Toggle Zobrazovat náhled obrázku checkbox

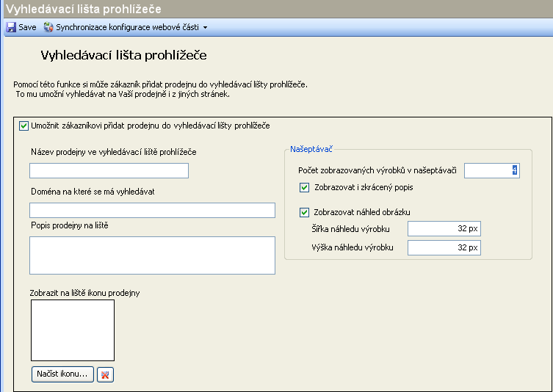pos(304,212)
